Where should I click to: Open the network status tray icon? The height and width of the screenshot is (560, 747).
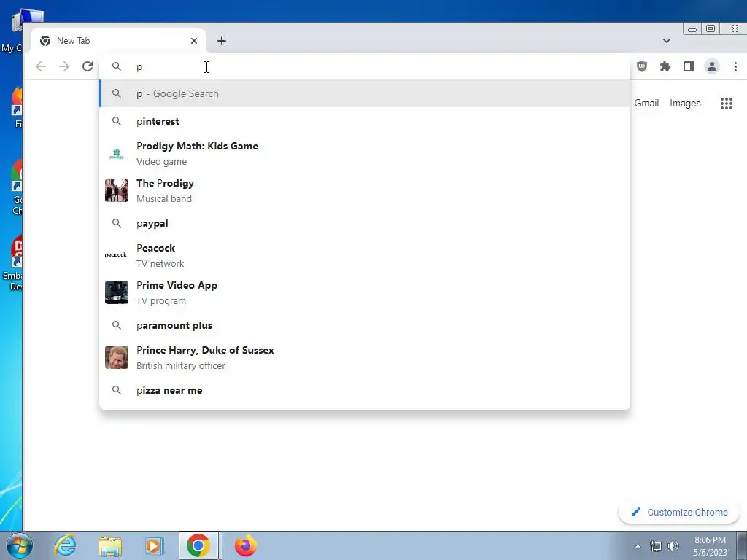656,546
